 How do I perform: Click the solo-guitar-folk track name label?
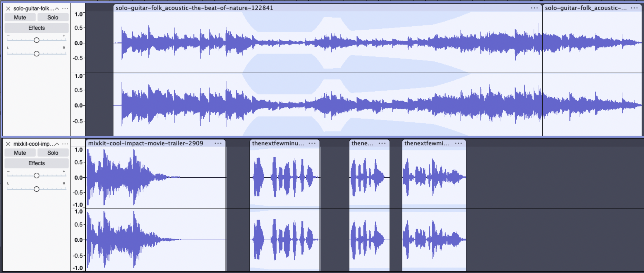33,9
